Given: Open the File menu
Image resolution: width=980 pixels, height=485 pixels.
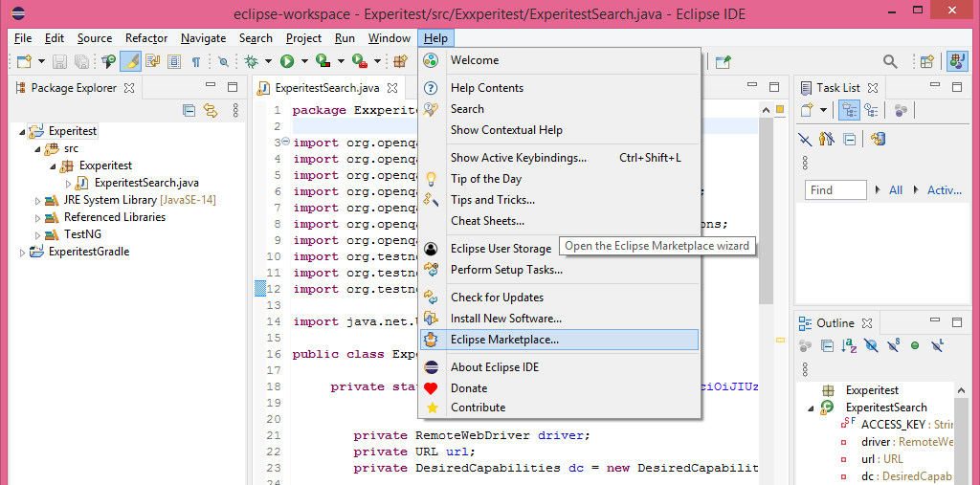Looking at the screenshot, I should coord(23,38).
